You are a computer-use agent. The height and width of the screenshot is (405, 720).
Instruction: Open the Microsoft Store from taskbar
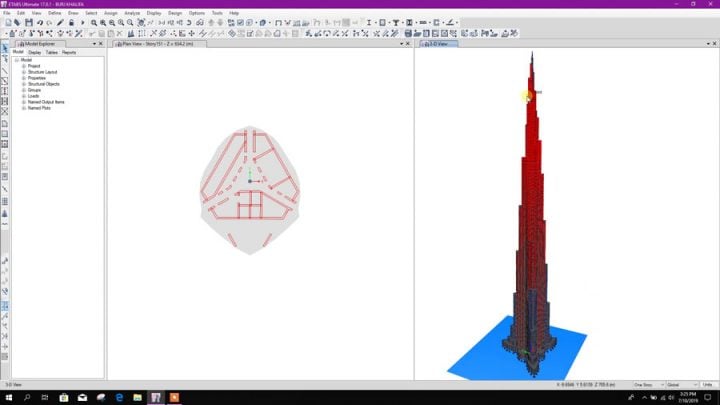point(64,398)
